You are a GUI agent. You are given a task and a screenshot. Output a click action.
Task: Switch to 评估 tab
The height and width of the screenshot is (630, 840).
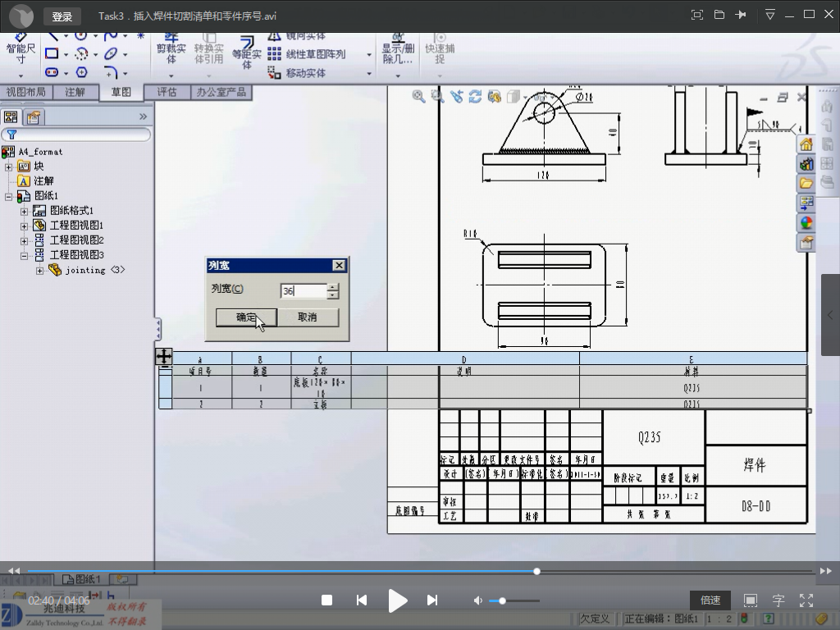[167, 92]
